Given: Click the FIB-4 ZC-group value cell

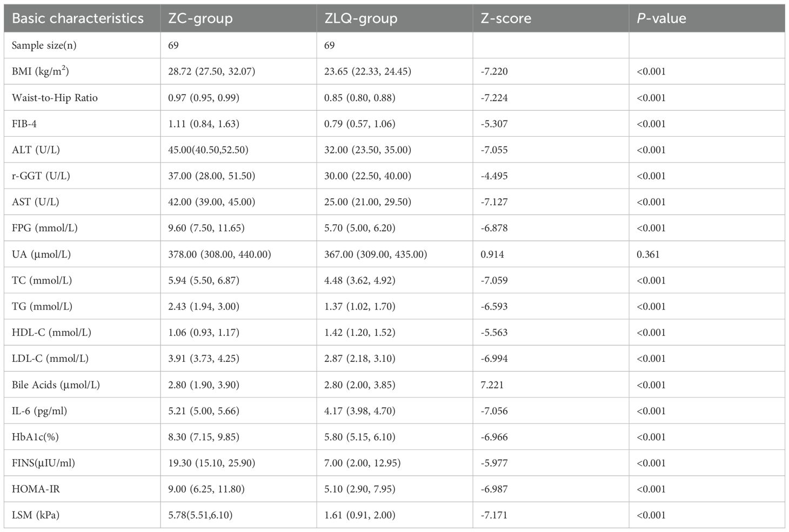Looking at the screenshot, I should [x=204, y=124].
